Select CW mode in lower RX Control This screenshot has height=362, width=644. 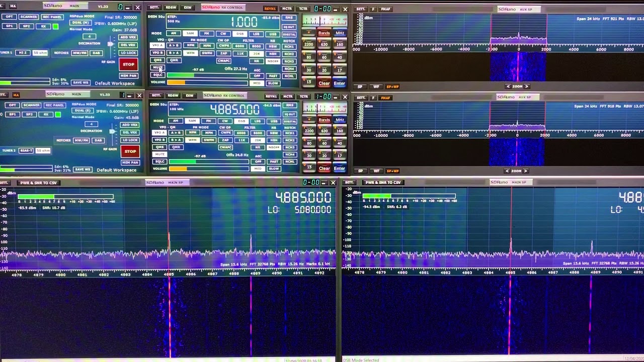(224, 121)
